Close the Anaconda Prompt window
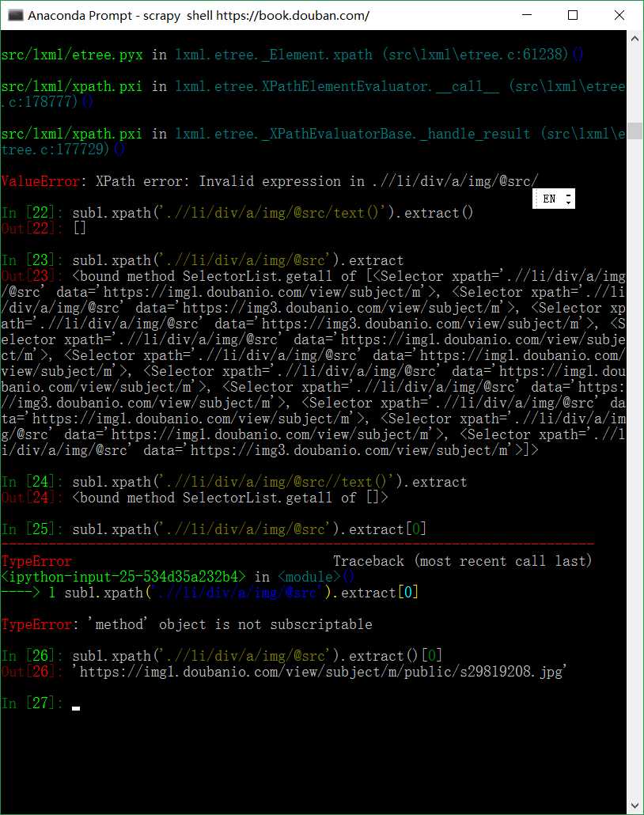This screenshot has width=644, height=815. tap(619, 15)
